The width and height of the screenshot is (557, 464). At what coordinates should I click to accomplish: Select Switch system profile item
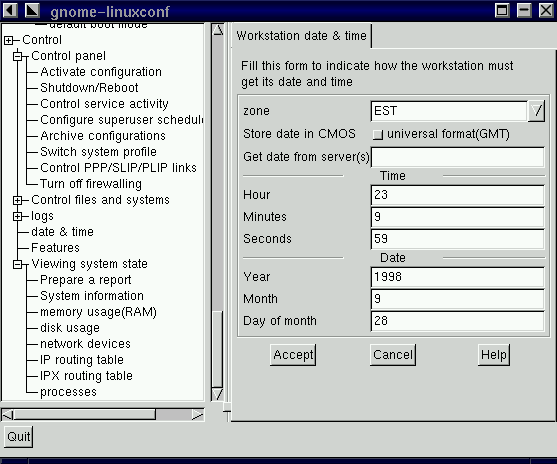click(x=98, y=152)
